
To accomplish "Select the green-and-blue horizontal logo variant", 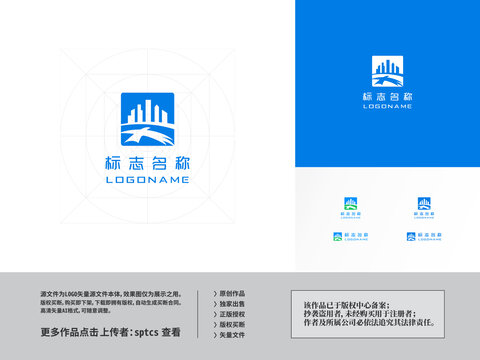I will click(351, 237).
